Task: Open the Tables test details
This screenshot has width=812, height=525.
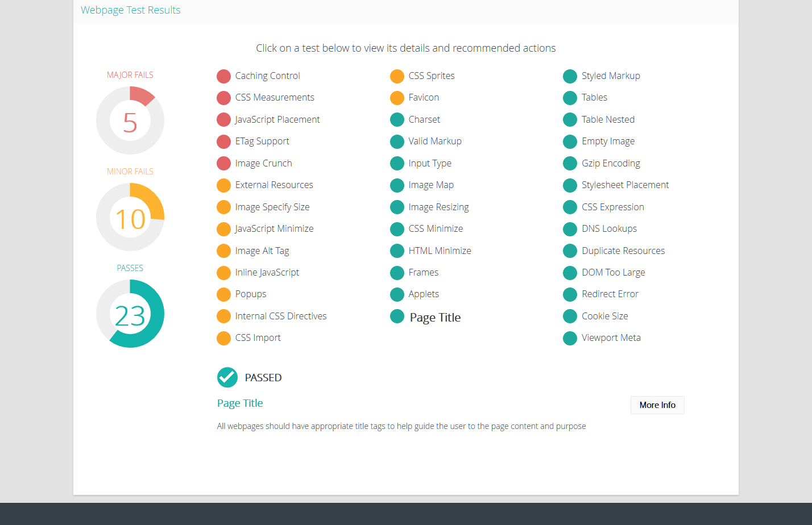Action: click(594, 98)
